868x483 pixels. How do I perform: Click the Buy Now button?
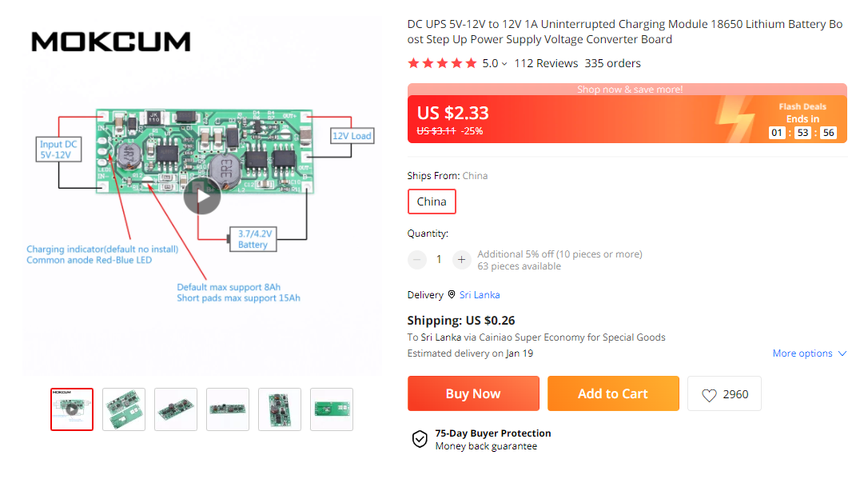pos(473,393)
